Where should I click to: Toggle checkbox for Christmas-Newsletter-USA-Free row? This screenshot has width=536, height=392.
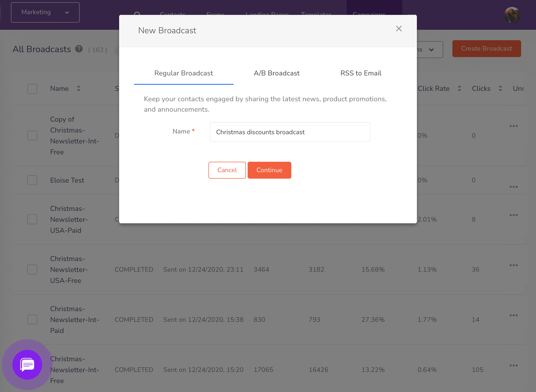coord(33,269)
